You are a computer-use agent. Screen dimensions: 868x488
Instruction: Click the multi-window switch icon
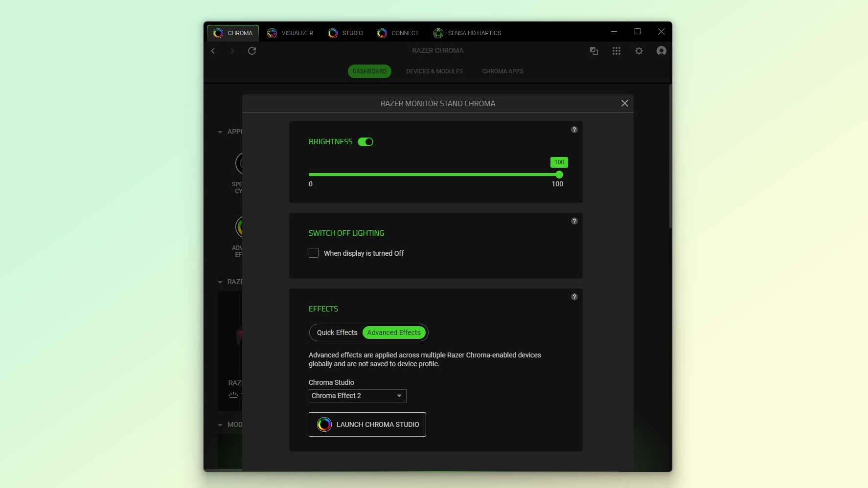[594, 51]
